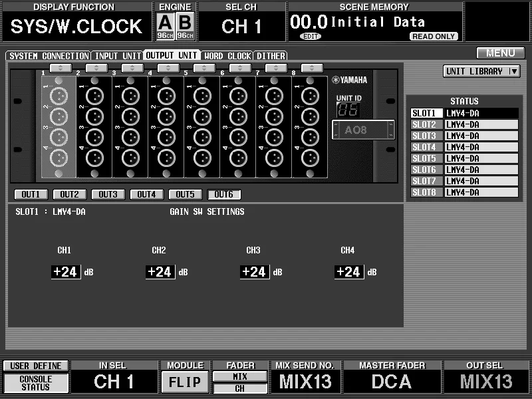The image size is (532, 399).
Task: Select the OUT1 unit button
Action: tap(31, 194)
